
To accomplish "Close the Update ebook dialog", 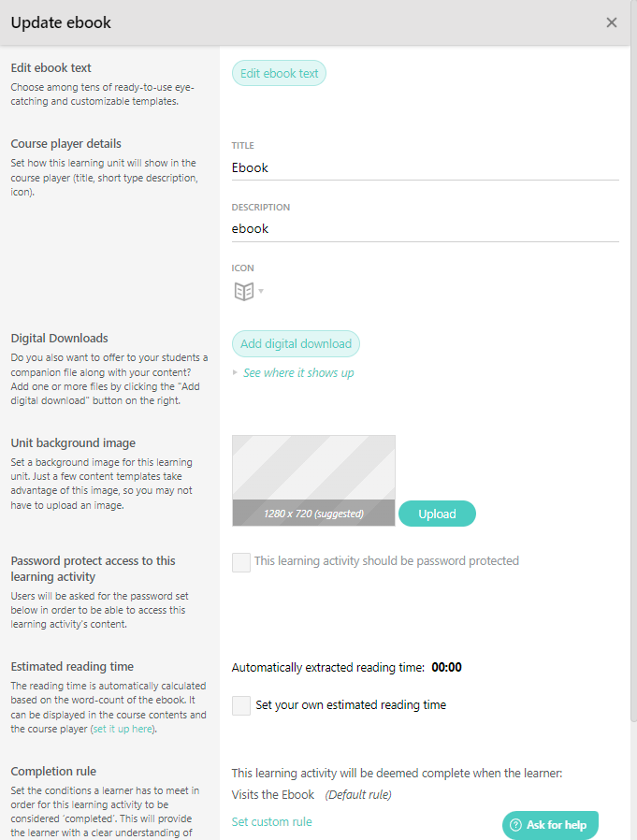I will [611, 22].
